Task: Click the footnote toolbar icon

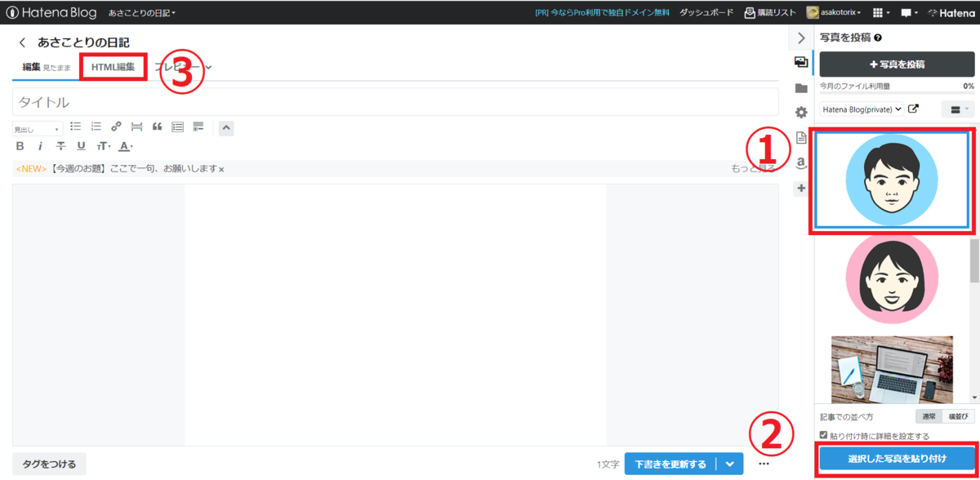Action: 198,127
